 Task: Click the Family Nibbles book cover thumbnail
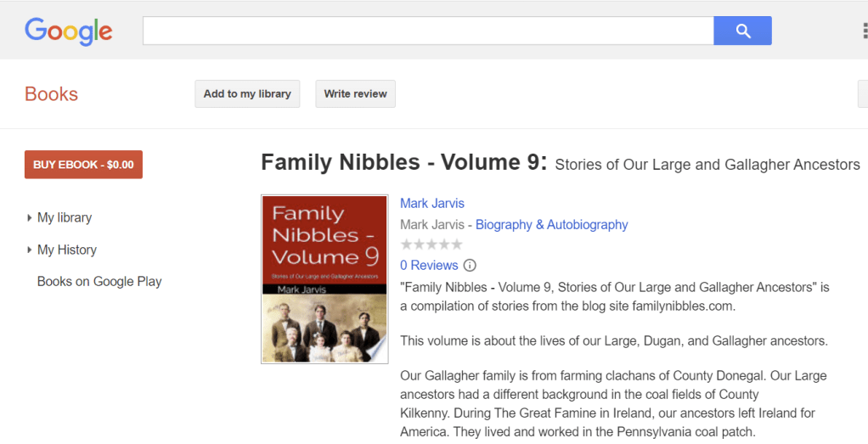click(x=324, y=279)
